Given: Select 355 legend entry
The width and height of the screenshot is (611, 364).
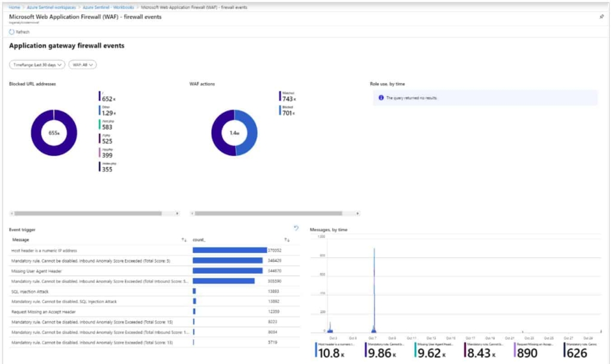Looking at the screenshot, I should point(107,167).
